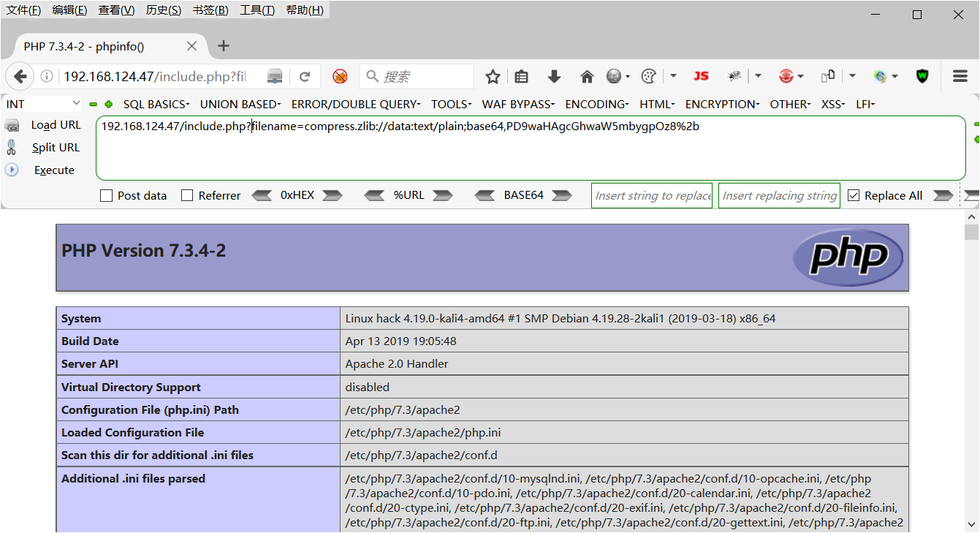Focus the Insert string to replace field
Image resolution: width=980 pixels, height=533 pixels.
[652, 195]
